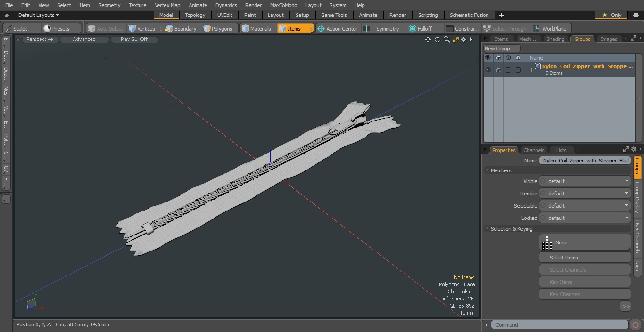Click the double-arrow more button in Properties
This screenshot has width=644, height=332.
pyautogui.click(x=626, y=307)
